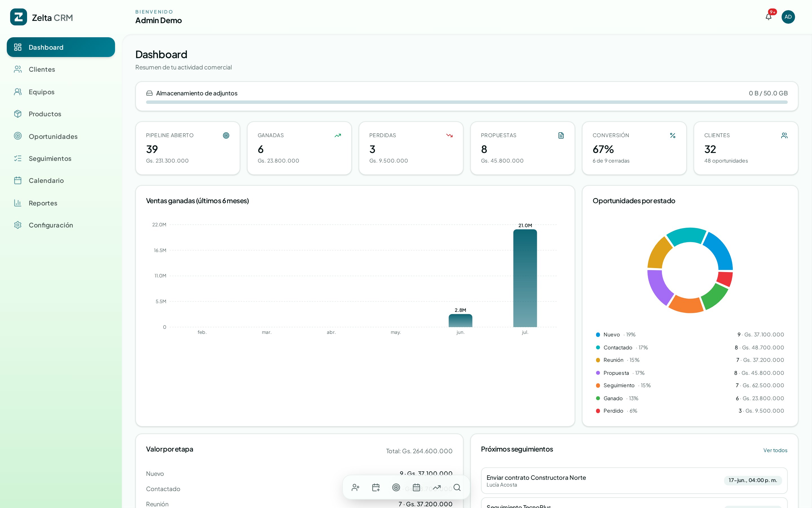
Task: Open the Conversión 67% card
Action: (x=634, y=148)
